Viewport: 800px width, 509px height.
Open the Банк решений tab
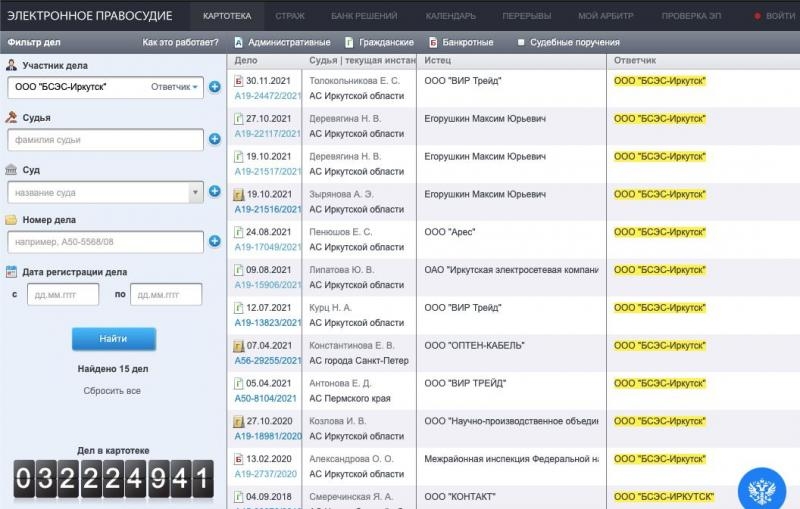click(364, 16)
